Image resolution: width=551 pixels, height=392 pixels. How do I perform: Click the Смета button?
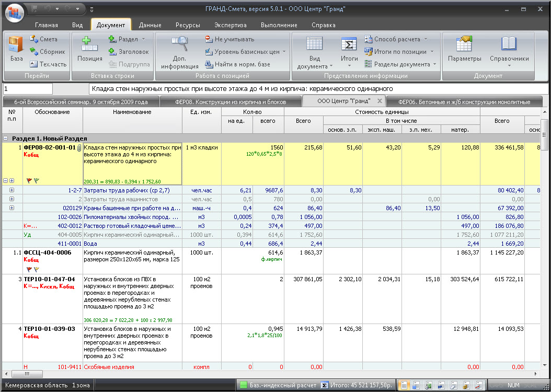43,39
